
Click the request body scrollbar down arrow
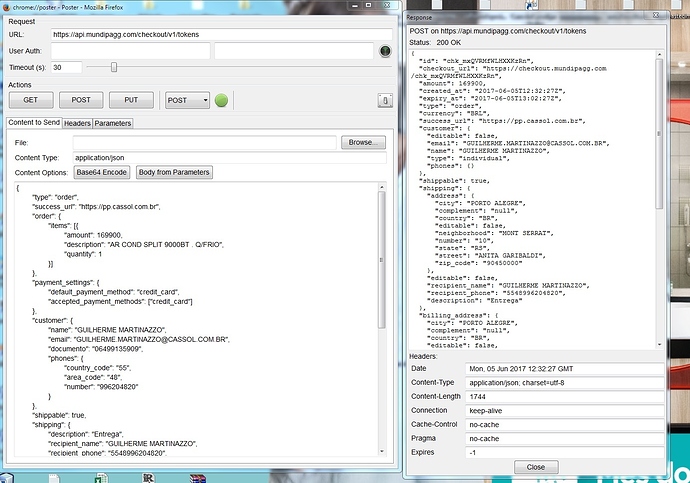click(382, 451)
